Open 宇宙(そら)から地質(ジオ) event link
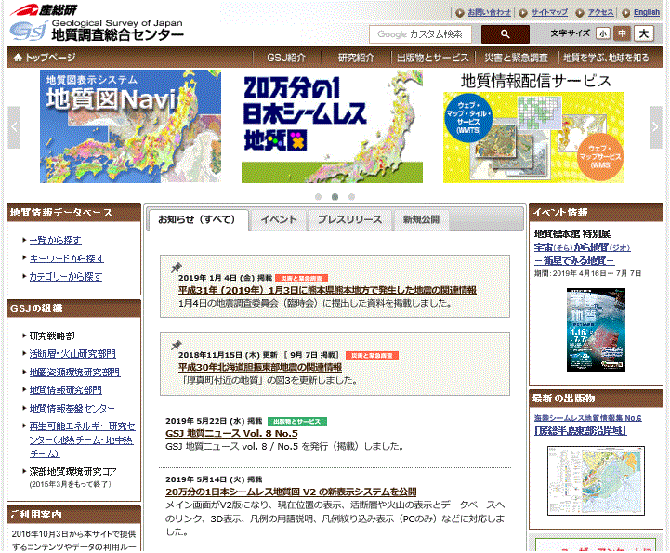Image resolution: width=670 pixels, height=553 pixels. [582, 247]
